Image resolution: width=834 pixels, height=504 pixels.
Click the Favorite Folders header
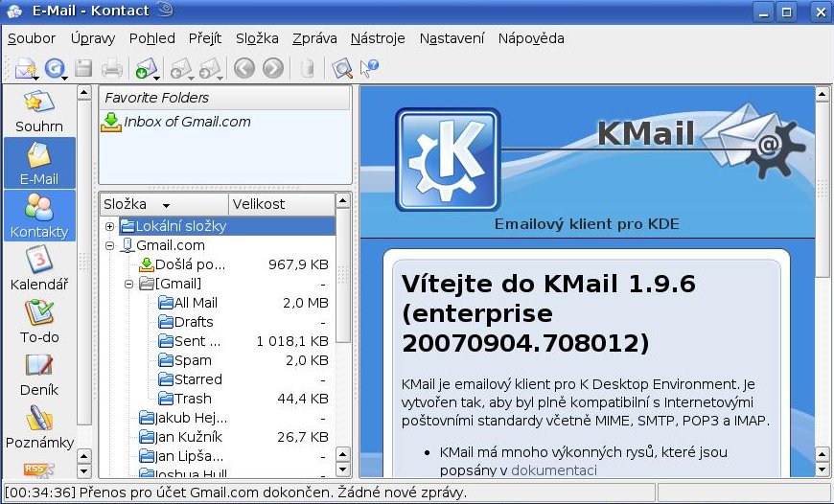click(224, 98)
